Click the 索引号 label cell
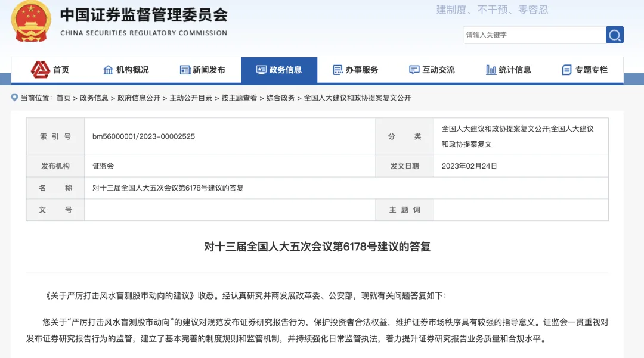The height and width of the screenshot is (358, 644). point(55,136)
